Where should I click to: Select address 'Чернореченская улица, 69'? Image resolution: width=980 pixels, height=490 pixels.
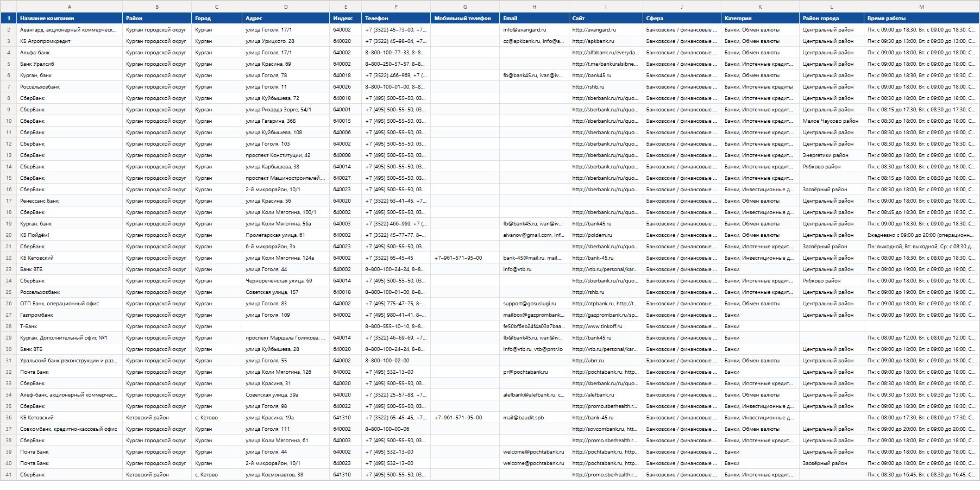click(286, 280)
